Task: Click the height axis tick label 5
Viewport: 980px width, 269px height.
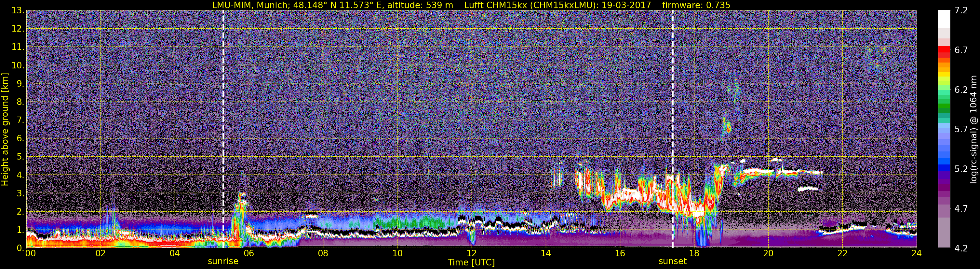Action: pos(20,157)
